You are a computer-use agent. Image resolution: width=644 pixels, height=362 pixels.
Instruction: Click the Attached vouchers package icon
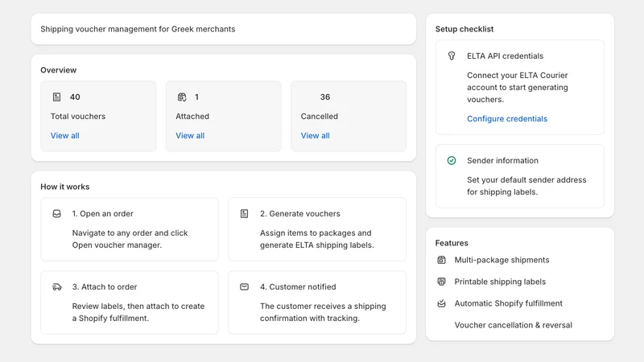click(182, 97)
